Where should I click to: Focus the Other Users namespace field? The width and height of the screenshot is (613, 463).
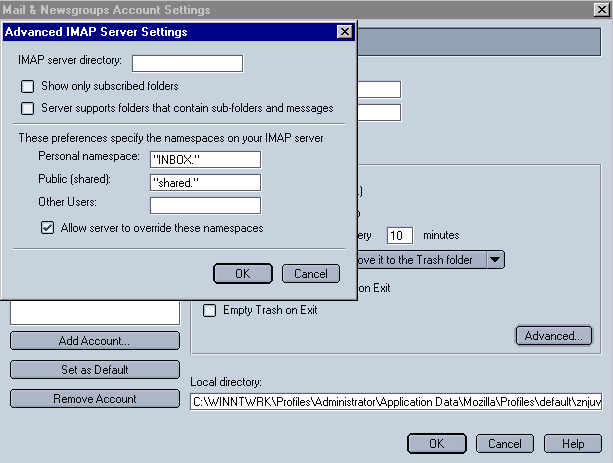click(205, 205)
